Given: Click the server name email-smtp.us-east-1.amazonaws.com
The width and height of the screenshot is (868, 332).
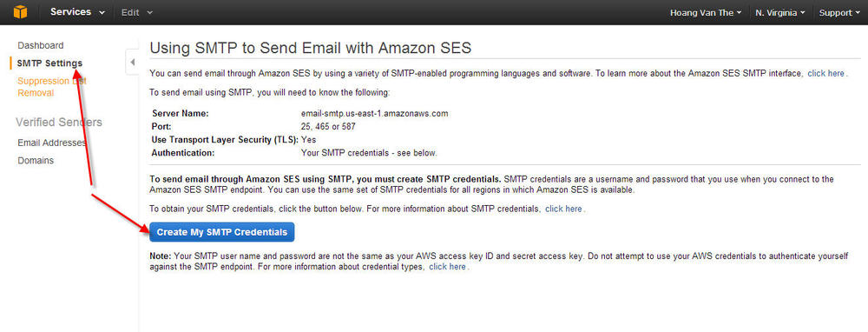Looking at the screenshot, I should pos(374,114).
